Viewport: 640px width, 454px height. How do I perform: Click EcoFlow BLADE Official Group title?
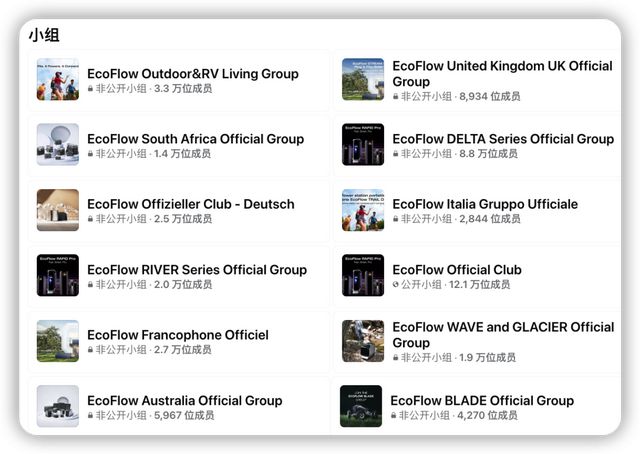(482, 400)
